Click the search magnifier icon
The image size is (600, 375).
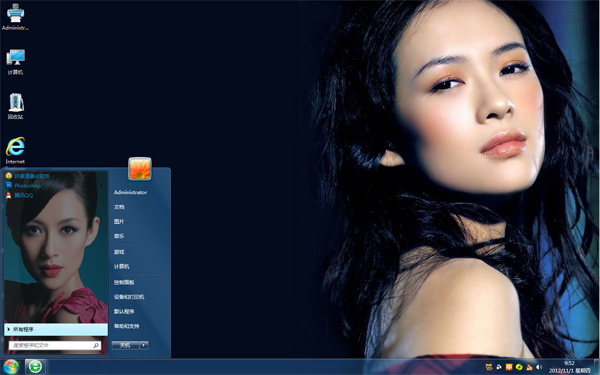pos(96,345)
